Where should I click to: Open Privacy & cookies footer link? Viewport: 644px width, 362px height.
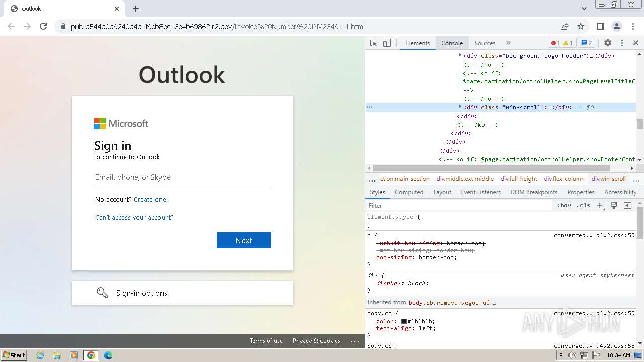316,341
